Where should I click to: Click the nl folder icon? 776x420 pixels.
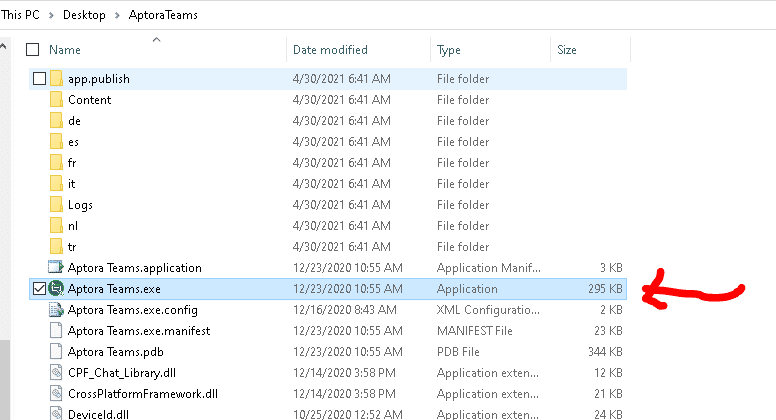point(56,226)
